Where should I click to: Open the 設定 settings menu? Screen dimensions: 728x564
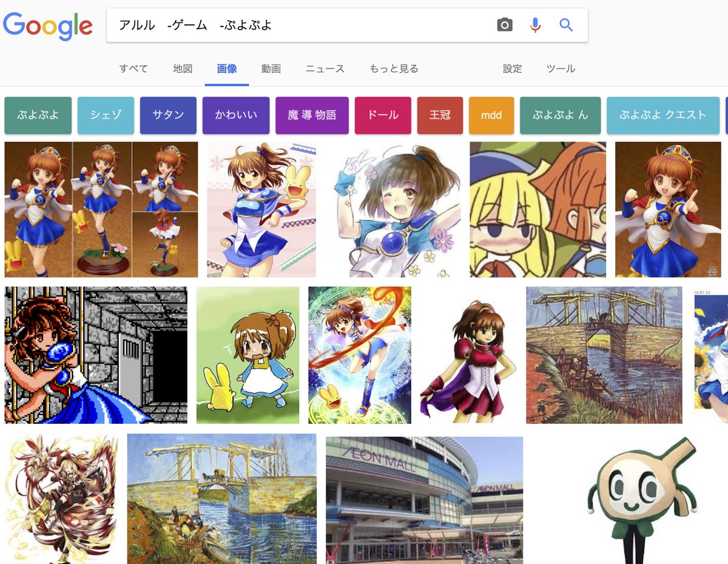(x=513, y=69)
